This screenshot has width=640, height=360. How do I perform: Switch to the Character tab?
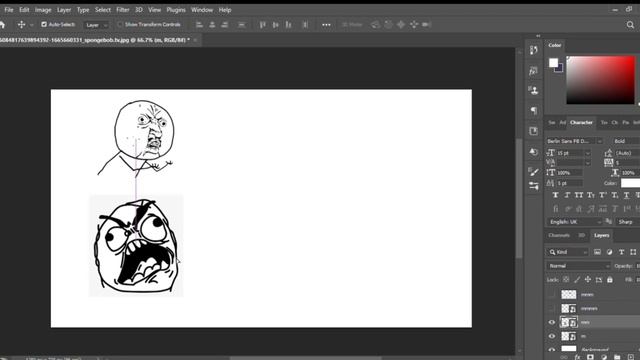tap(581, 122)
